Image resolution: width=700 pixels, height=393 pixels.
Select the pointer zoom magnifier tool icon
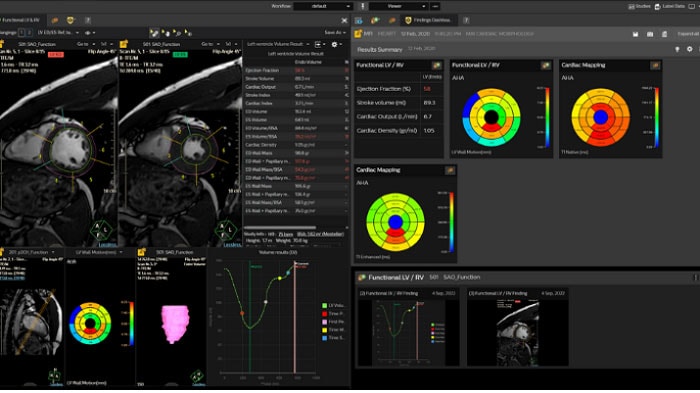coord(177,33)
